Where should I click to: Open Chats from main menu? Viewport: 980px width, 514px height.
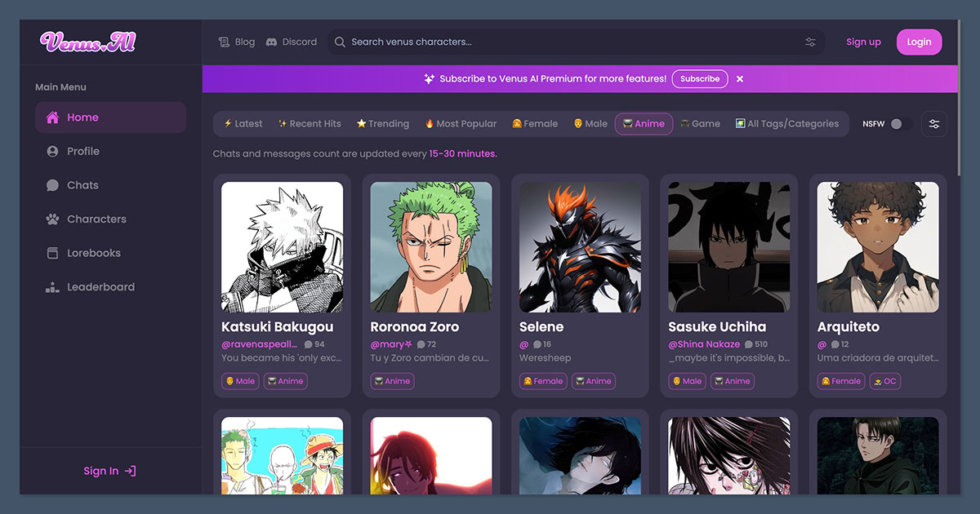(x=82, y=185)
